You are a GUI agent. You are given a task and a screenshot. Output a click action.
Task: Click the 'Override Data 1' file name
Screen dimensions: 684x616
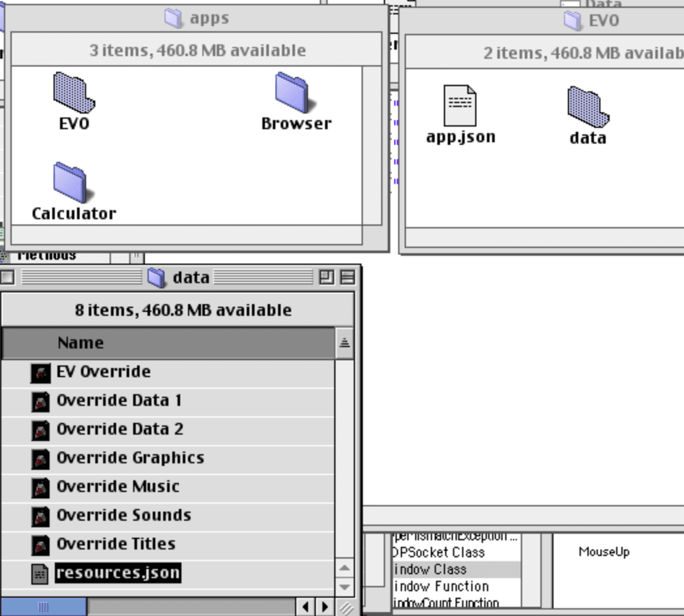(x=119, y=401)
